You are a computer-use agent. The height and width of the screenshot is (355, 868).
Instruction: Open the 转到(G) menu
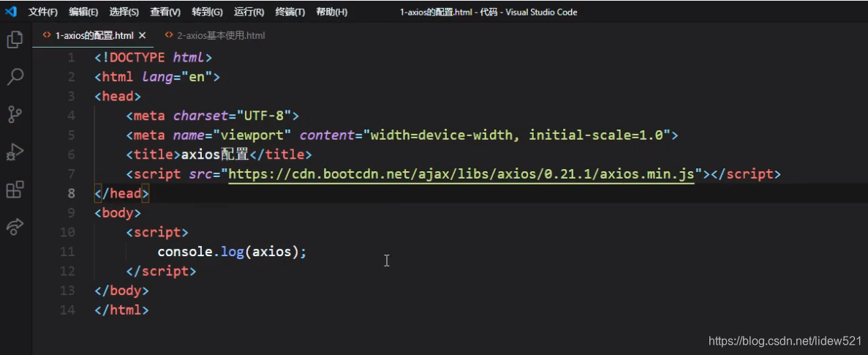point(207,12)
